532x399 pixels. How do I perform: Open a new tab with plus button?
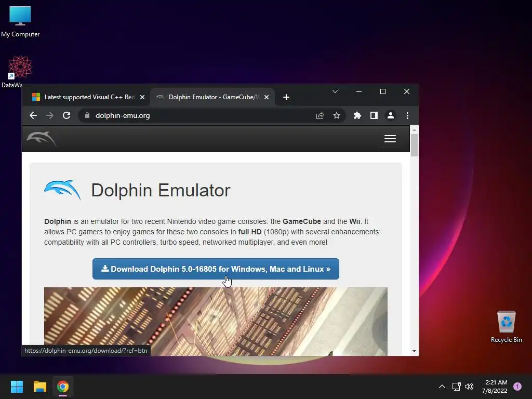pyautogui.click(x=286, y=97)
